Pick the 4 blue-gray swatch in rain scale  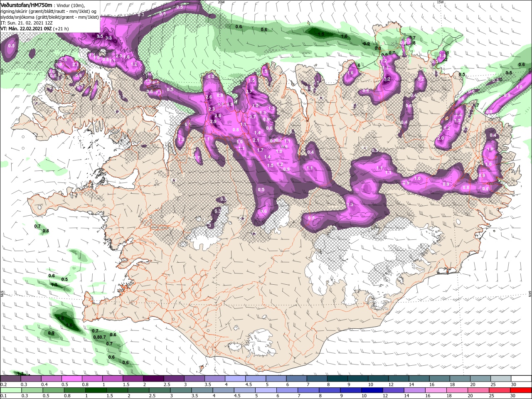pyautogui.click(x=223, y=390)
